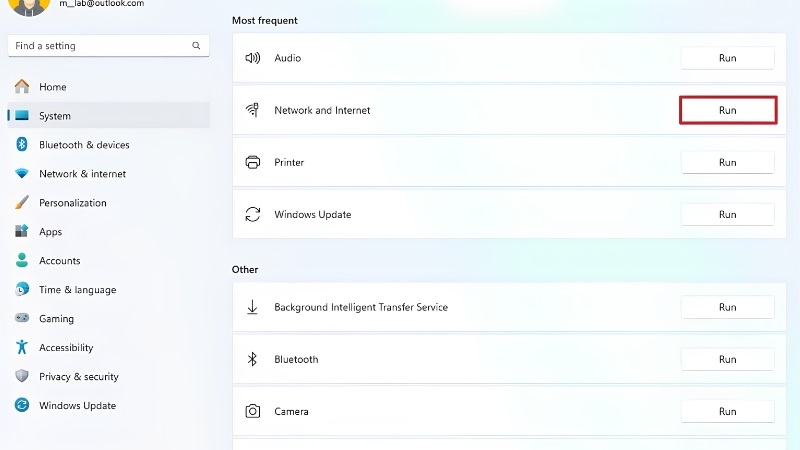Click the Audio speaker icon
The height and width of the screenshot is (450, 800).
[253, 58]
